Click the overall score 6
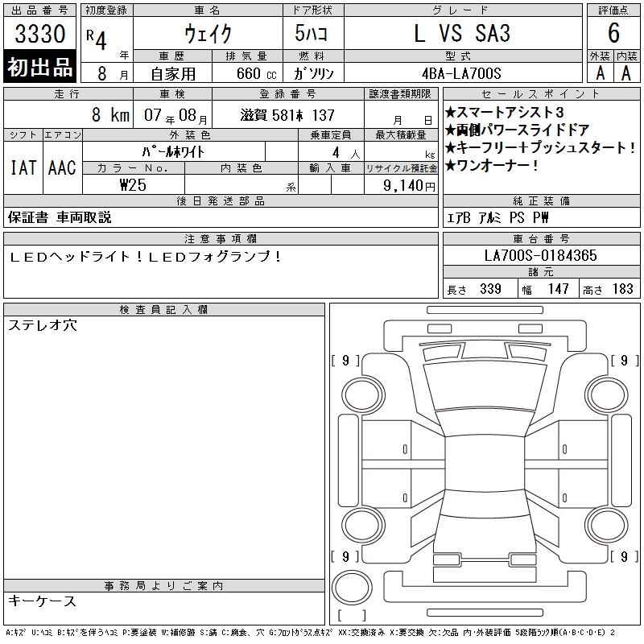Viewport: 644px width, 644px height. [613, 35]
